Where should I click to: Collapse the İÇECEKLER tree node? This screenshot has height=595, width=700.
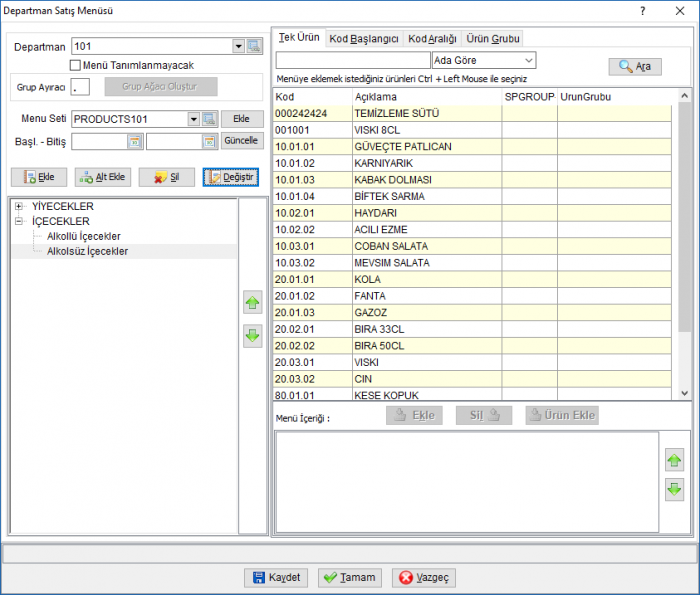(19, 221)
